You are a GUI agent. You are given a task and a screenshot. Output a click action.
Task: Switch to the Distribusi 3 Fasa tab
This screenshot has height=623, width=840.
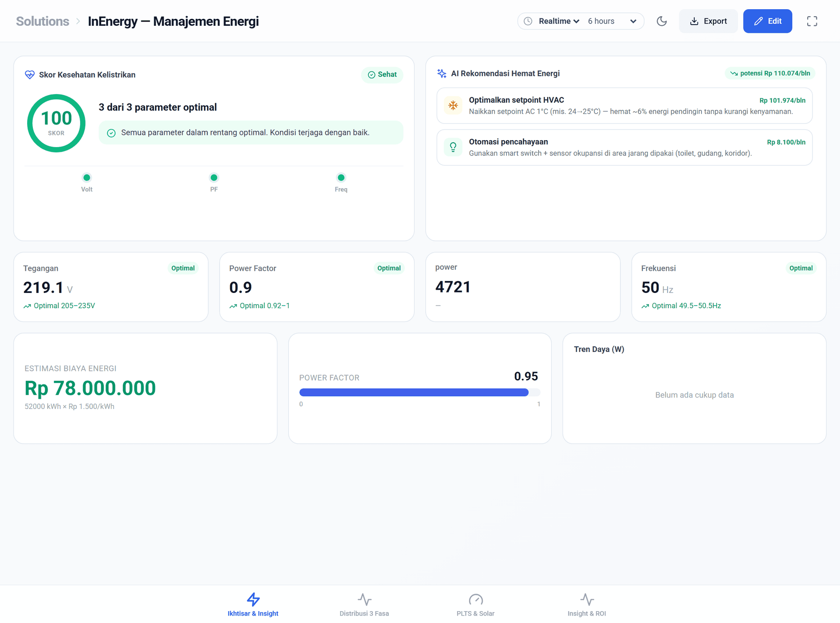[x=364, y=605]
